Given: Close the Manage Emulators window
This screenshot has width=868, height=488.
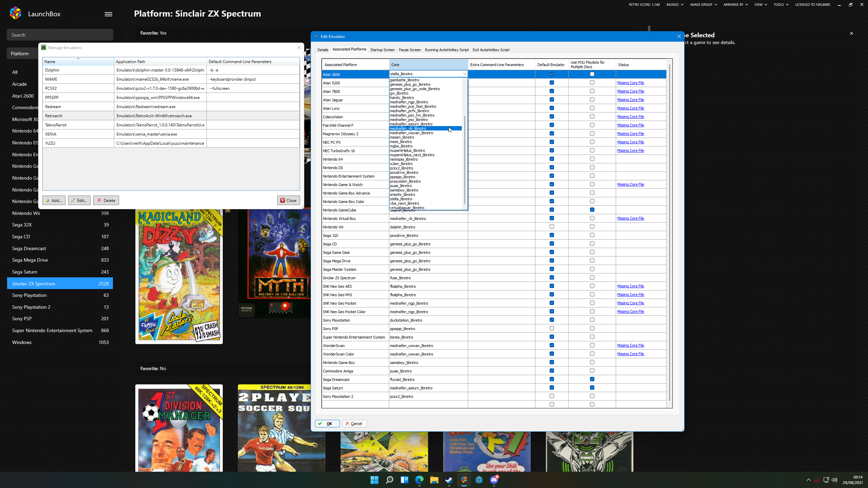Looking at the screenshot, I should point(299,47).
